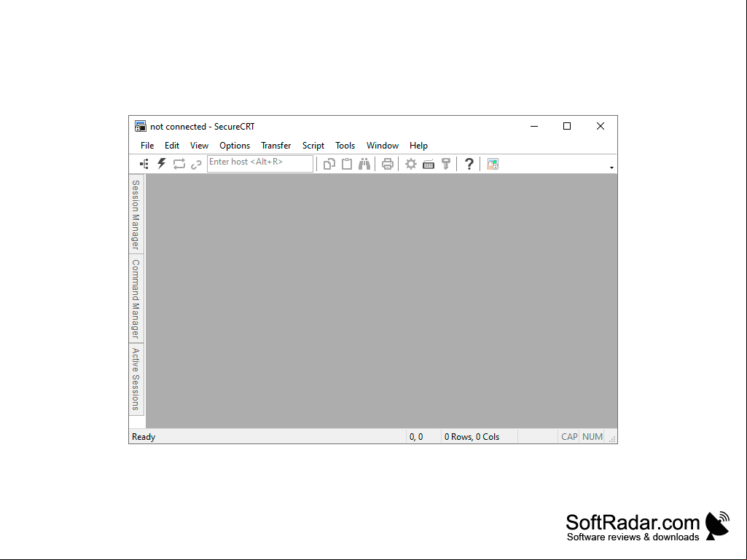Image resolution: width=747 pixels, height=560 pixels.
Task: Click the Copy toolbar icon
Action: [x=329, y=165]
